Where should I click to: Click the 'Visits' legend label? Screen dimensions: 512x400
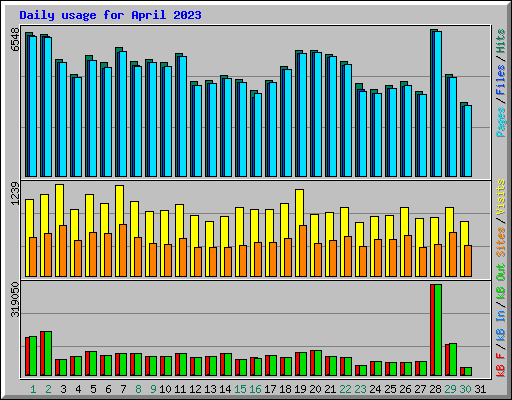click(x=500, y=197)
